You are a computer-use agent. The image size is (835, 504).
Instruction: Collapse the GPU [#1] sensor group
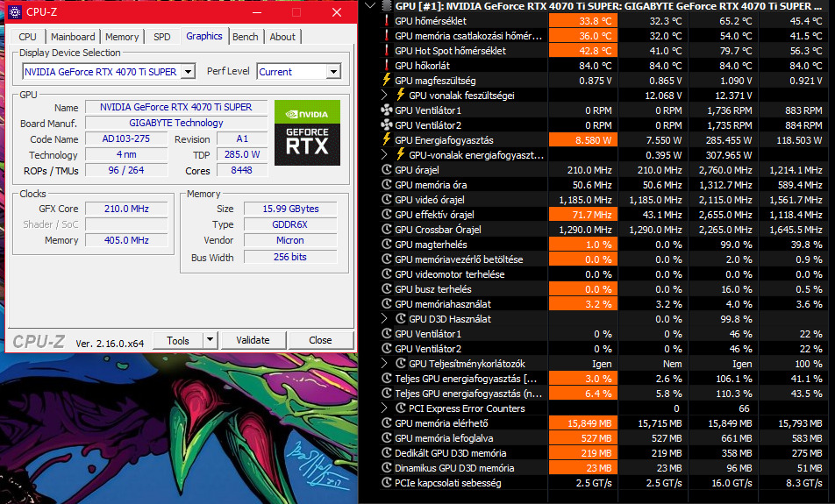[371, 6]
